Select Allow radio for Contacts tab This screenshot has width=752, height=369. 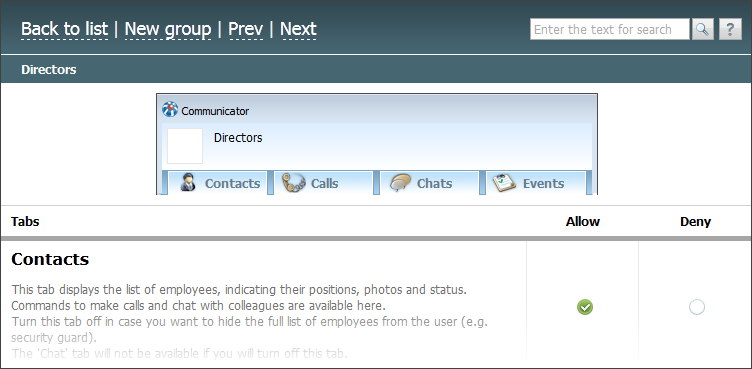pos(585,307)
